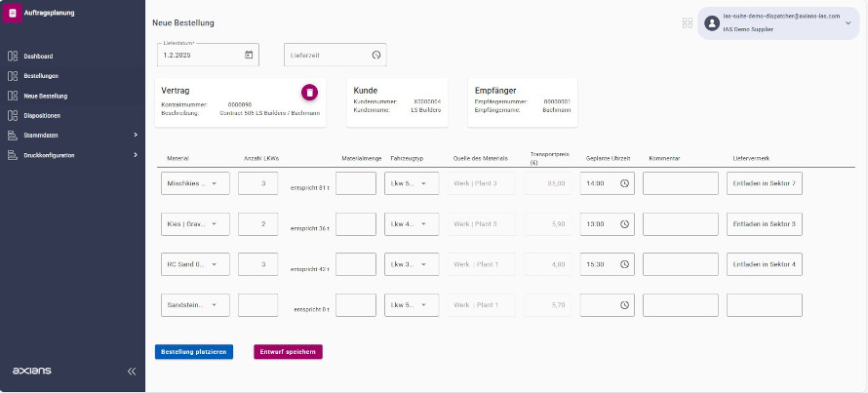Click 'entspricht 81 t' text
This screenshot has width=868, height=393.
(310, 187)
